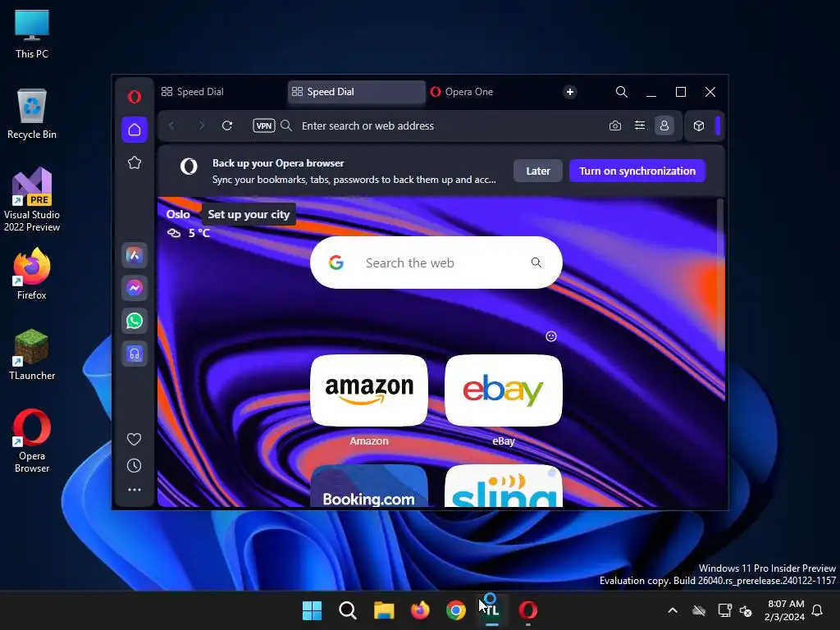Image resolution: width=840 pixels, height=630 pixels.
Task: Select the active Speed Dial tab
Action: click(356, 92)
